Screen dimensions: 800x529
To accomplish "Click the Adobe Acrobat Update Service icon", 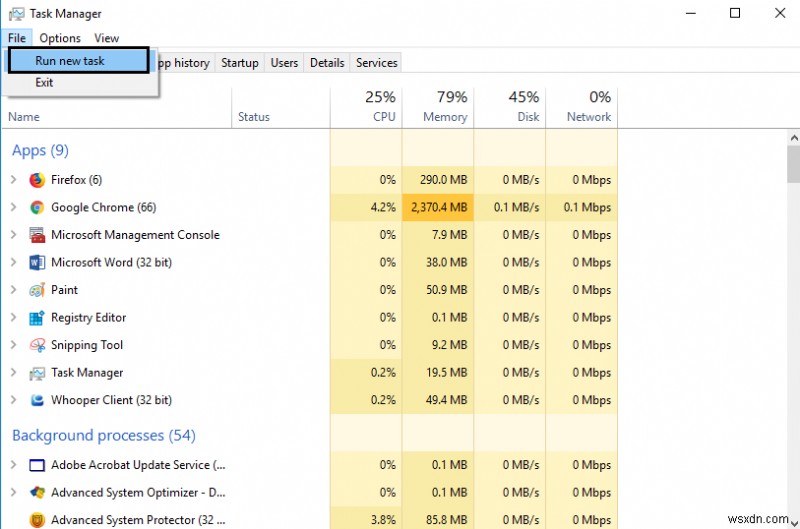I will tap(37, 465).
